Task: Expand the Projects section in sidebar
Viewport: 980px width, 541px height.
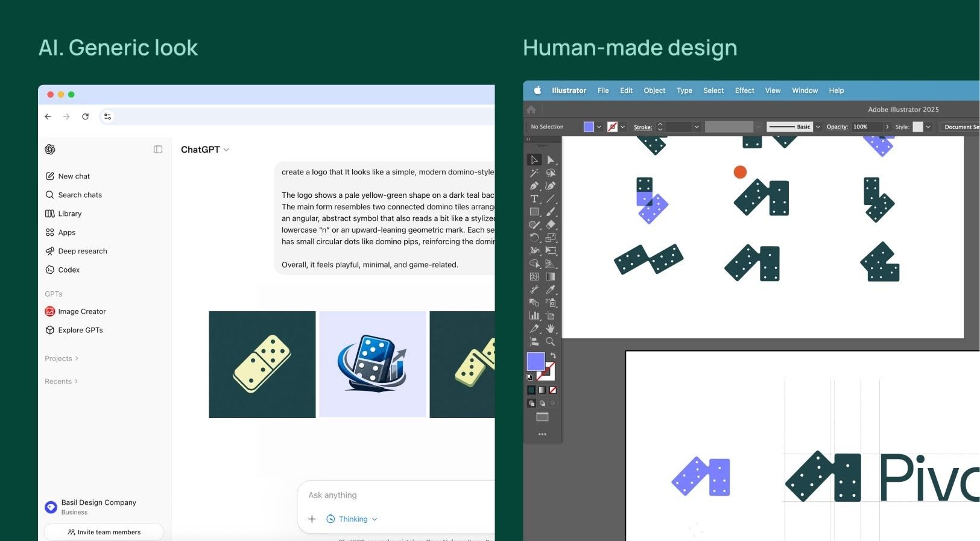Action: 62,359
